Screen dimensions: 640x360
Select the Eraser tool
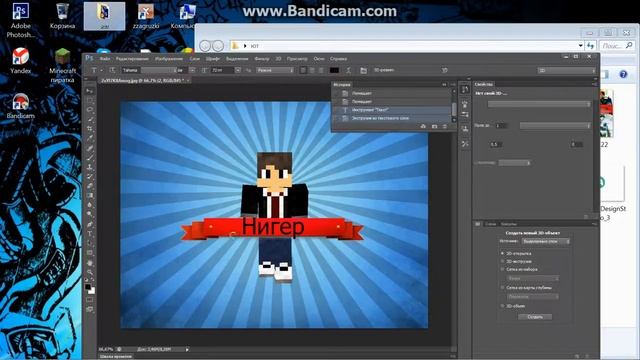(x=89, y=186)
